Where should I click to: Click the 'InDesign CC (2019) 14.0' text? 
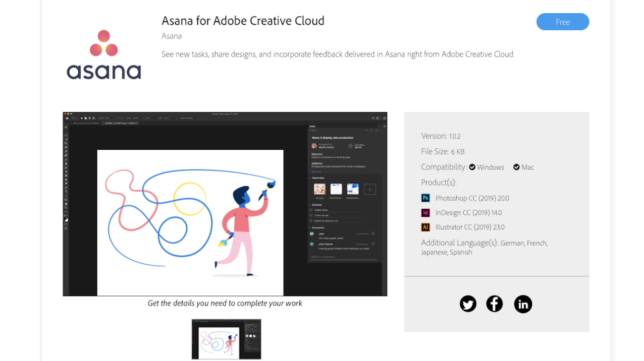click(469, 213)
